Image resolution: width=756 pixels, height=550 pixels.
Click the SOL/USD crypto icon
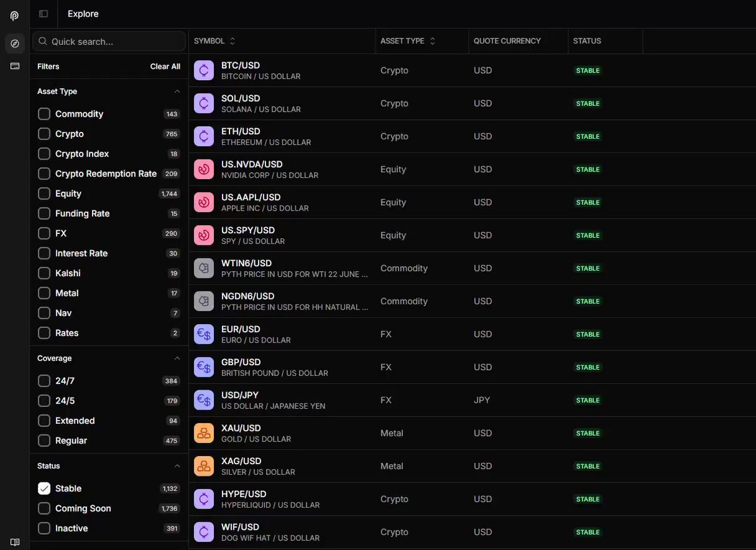[204, 103]
